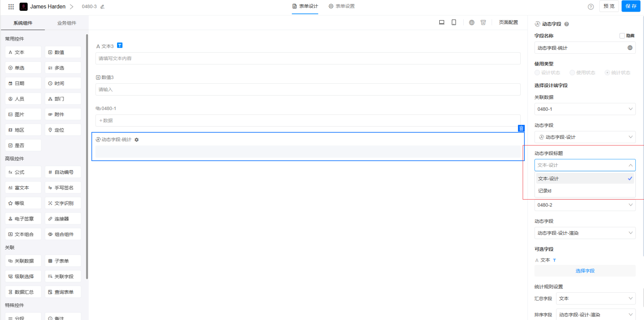This screenshot has width=644, height=320.
Task: Open the 汇总字段 dropdown showing 文本
Action: tap(596, 298)
